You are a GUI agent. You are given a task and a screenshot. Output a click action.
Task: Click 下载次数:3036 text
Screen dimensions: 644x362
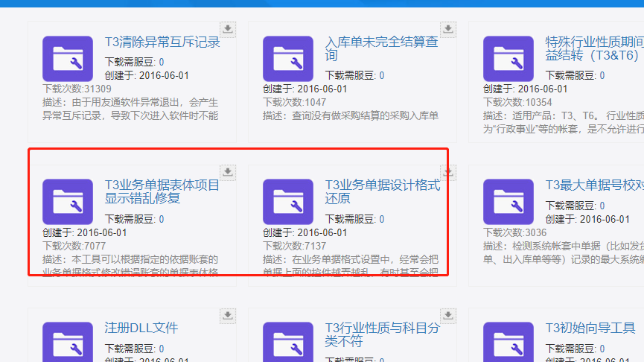point(515,232)
